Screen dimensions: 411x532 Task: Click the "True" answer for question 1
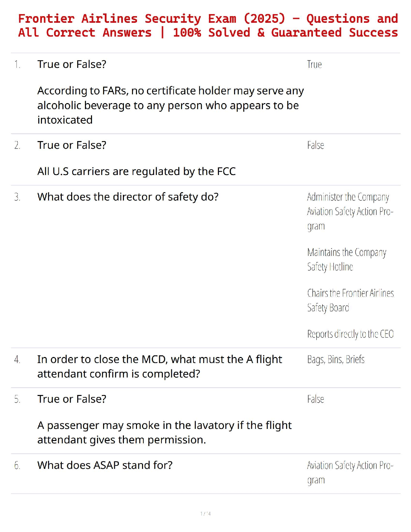[x=314, y=64]
